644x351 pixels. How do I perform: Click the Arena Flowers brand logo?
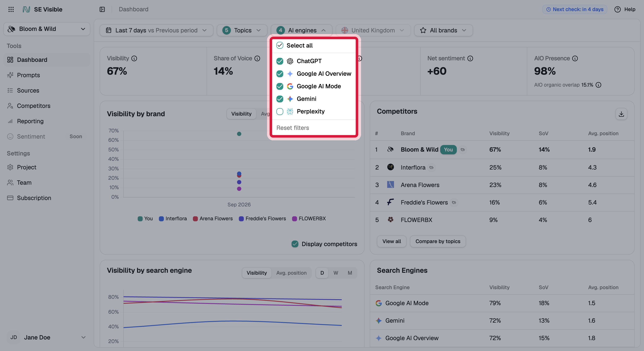click(391, 185)
